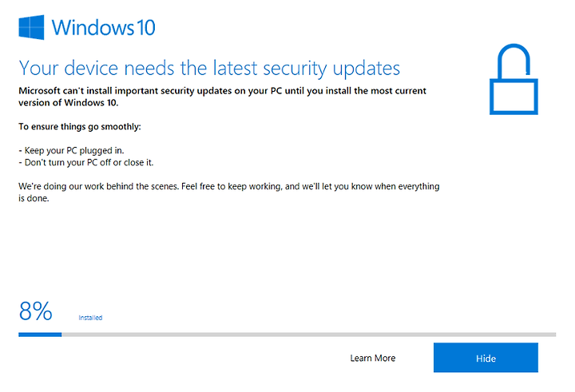575x392 pixels.
Task: Click the 8% progress percentage
Action: point(36,311)
